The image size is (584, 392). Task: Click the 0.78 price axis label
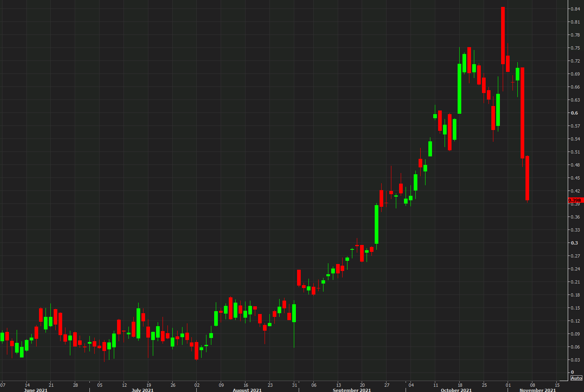pyautogui.click(x=575, y=35)
